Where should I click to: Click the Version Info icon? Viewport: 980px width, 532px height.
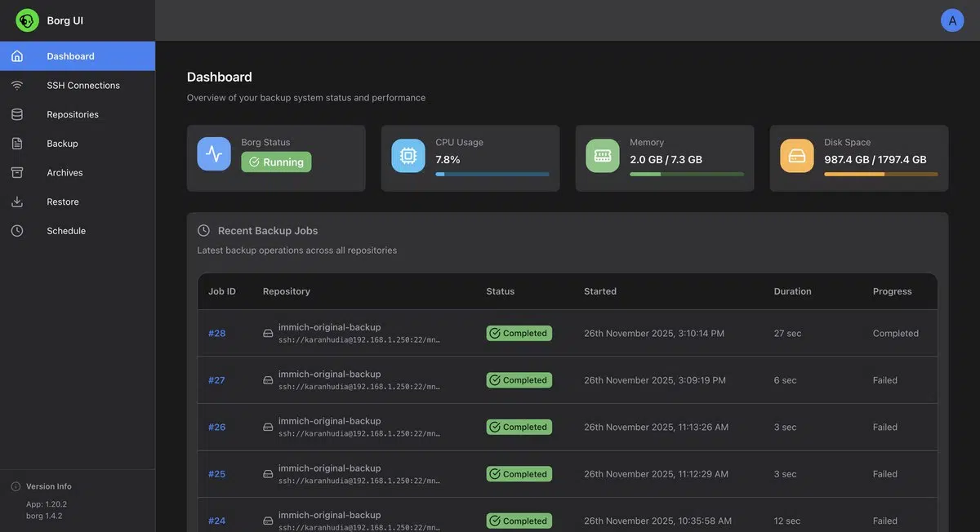[16, 486]
